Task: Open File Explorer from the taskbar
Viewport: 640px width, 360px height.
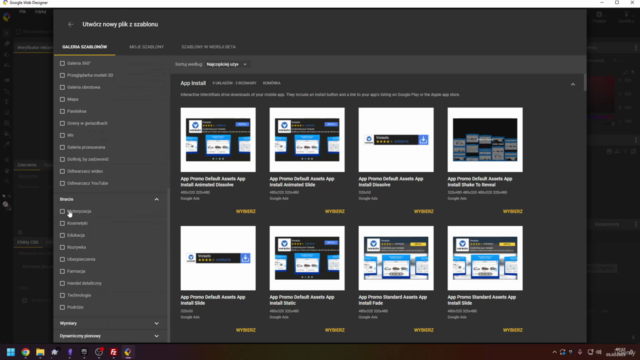Action: click(x=40, y=352)
